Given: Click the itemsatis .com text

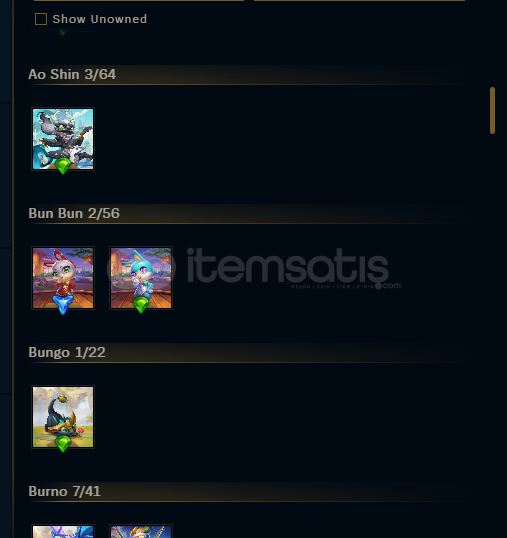Looking at the screenshot, I should coord(391,285).
